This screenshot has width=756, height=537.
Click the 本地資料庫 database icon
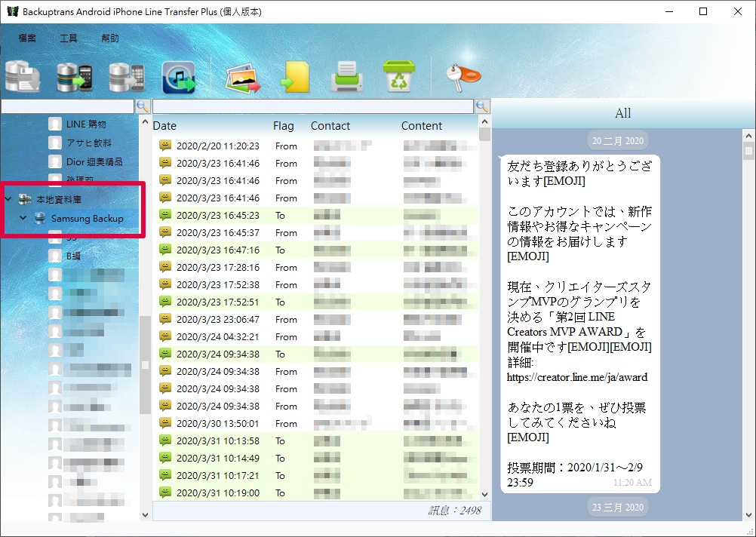pyautogui.click(x=25, y=199)
